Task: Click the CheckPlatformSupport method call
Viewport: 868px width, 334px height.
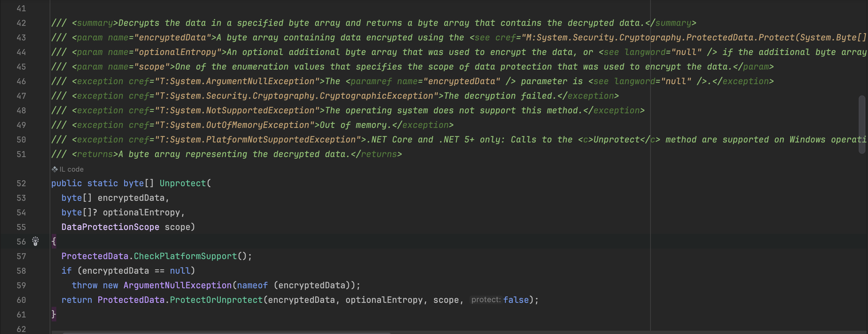Action: click(185, 256)
